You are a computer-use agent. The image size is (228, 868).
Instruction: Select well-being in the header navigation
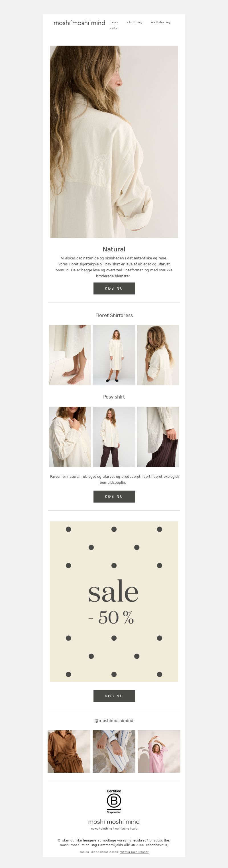(x=161, y=22)
